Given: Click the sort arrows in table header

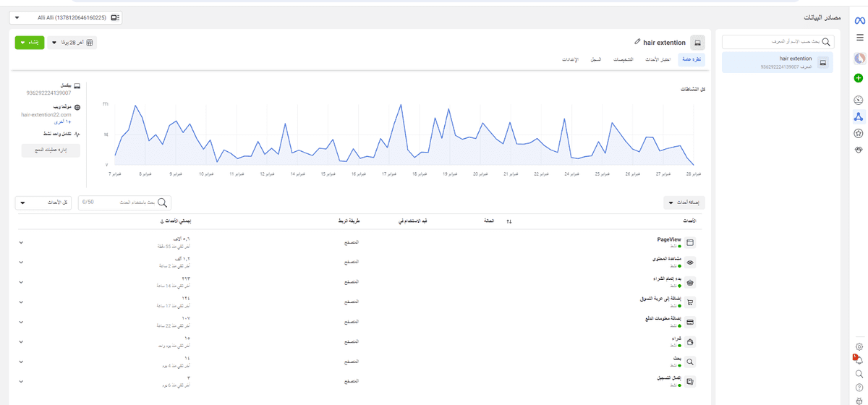Looking at the screenshot, I should 509,221.
